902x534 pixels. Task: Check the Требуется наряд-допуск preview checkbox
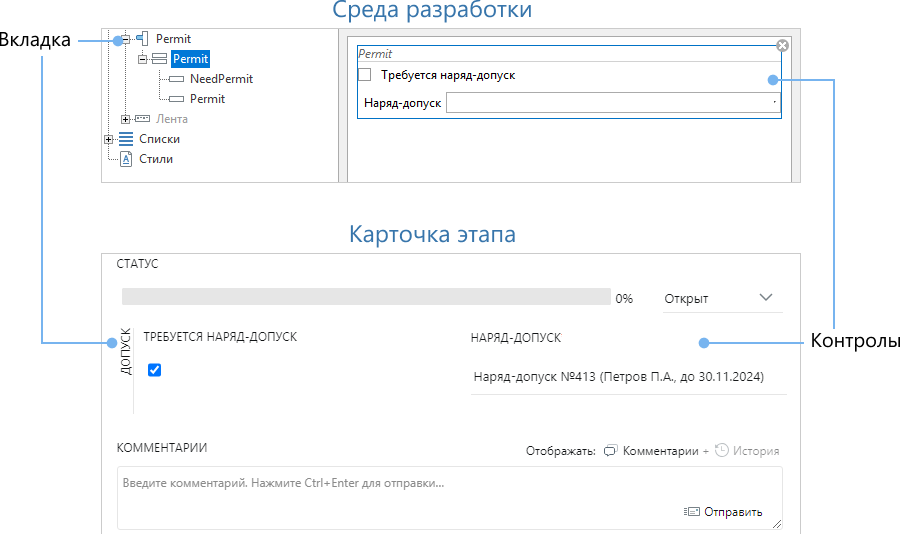click(x=365, y=75)
